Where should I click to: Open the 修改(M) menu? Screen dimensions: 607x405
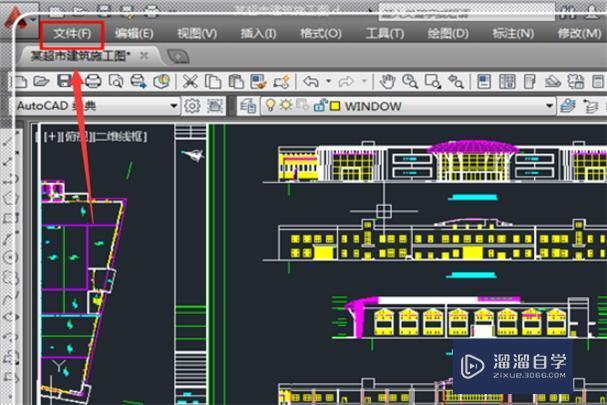(x=579, y=34)
